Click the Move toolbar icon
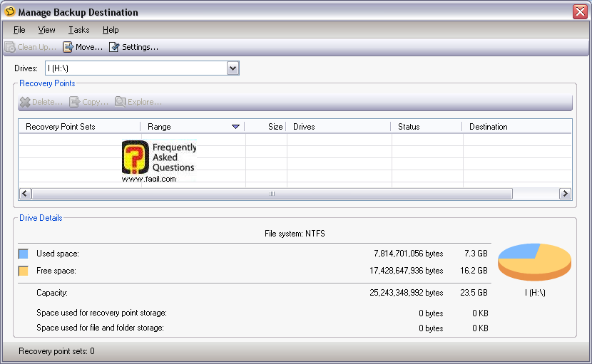The width and height of the screenshot is (592, 364). click(x=68, y=48)
